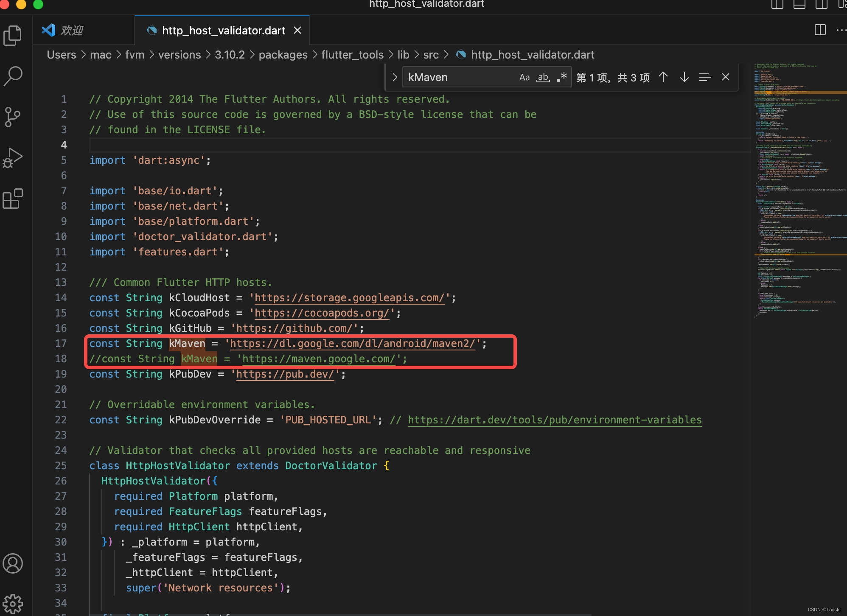Viewport: 847px width, 616px height.
Task: Toggle Use Regular Expression in find
Action: [x=562, y=77]
